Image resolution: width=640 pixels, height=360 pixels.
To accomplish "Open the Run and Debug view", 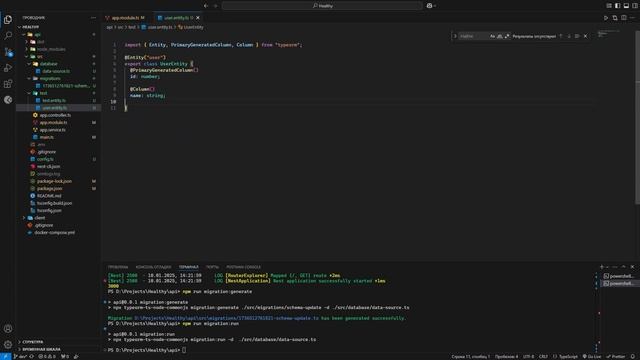I will point(8,68).
